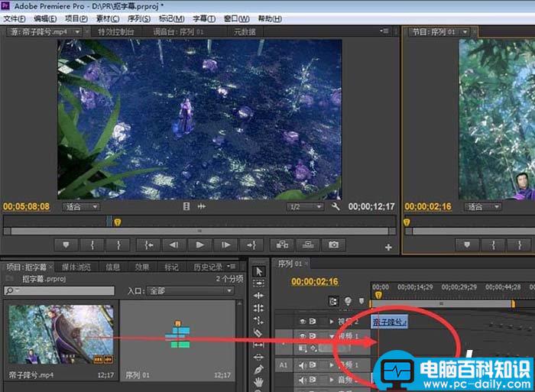Toggle Video 1 sync lock
Image resolution: width=535 pixels, height=392 pixels.
(x=312, y=336)
